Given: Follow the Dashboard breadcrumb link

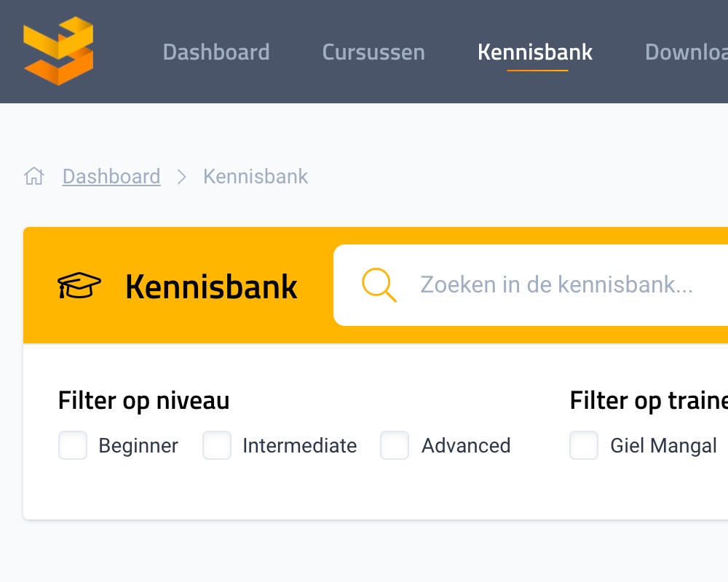Looking at the screenshot, I should coord(111,177).
